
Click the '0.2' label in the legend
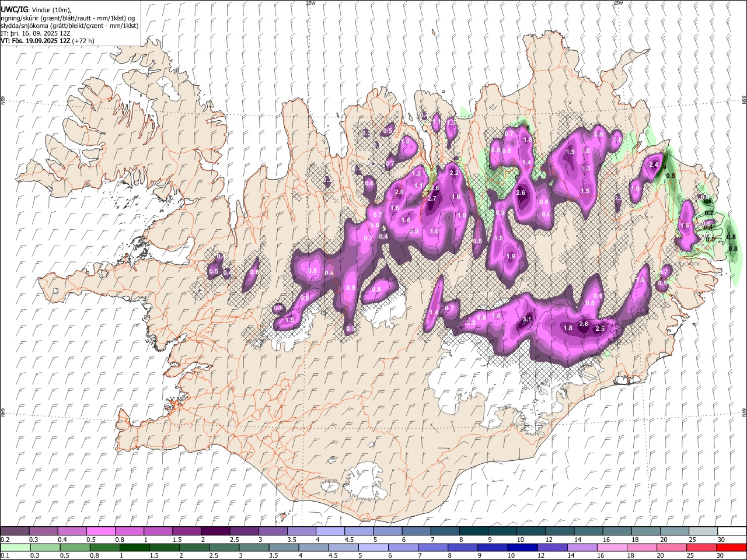(x=5, y=540)
